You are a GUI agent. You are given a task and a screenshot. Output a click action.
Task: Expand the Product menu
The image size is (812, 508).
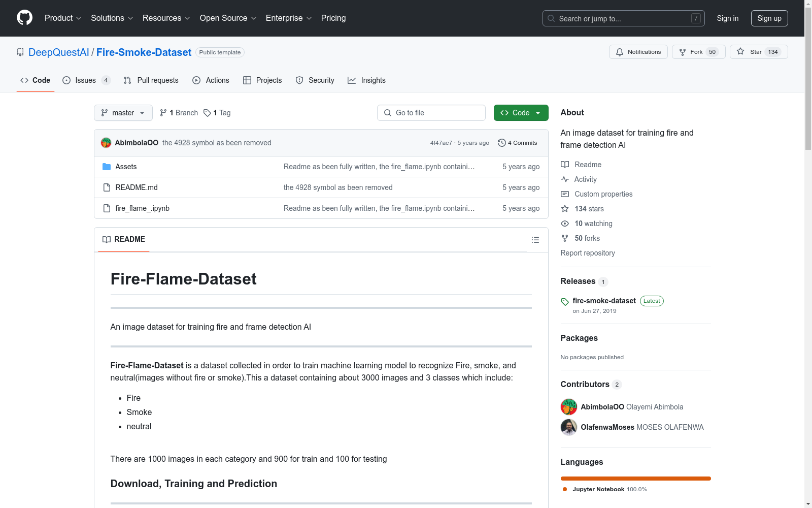63,18
